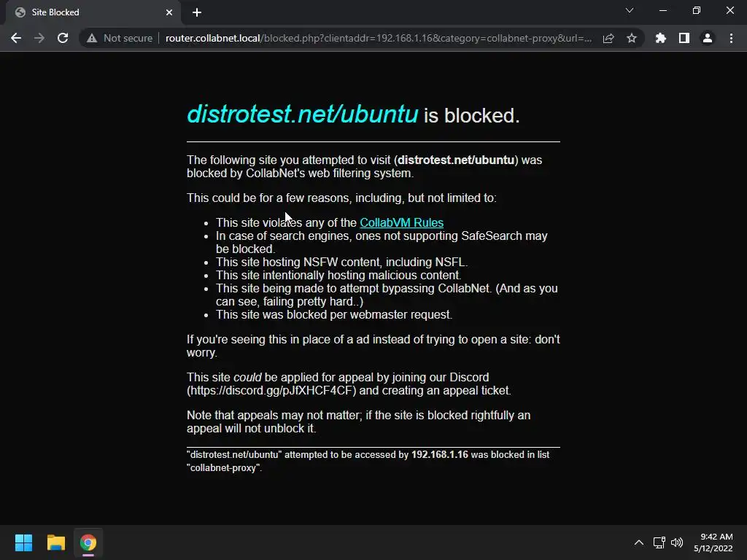Image resolution: width=747 pixels, height=560 pixels.
Task: Click the forward navigation arrow
Action: coord(39,38)
